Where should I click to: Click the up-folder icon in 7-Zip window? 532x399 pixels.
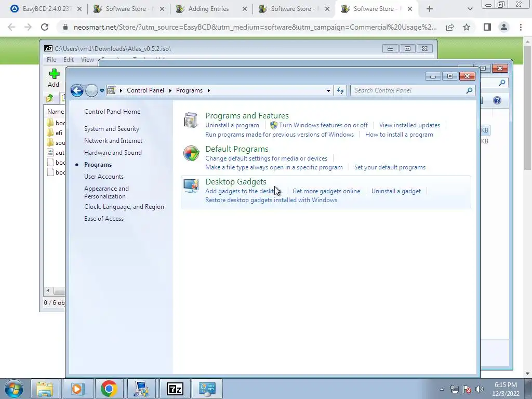(49, 98)
